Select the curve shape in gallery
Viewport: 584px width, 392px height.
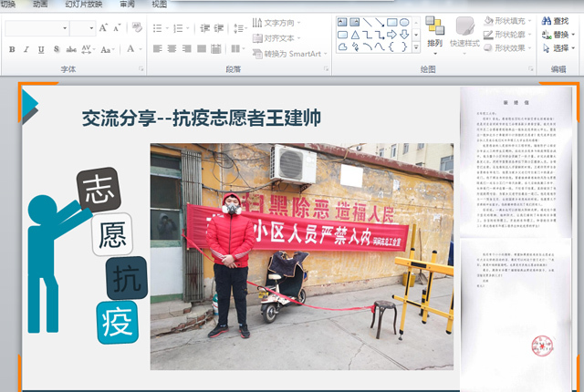(x=380, y=46)
